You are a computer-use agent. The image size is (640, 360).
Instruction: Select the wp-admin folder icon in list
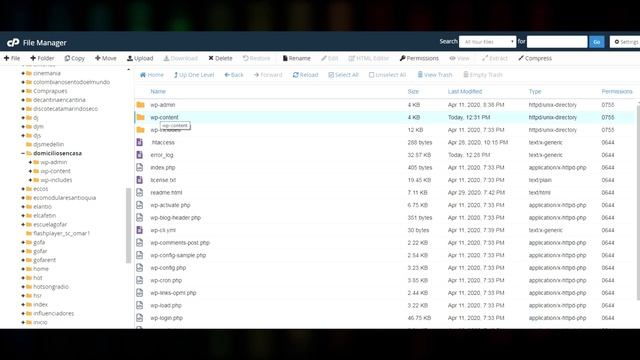[140, 105]
